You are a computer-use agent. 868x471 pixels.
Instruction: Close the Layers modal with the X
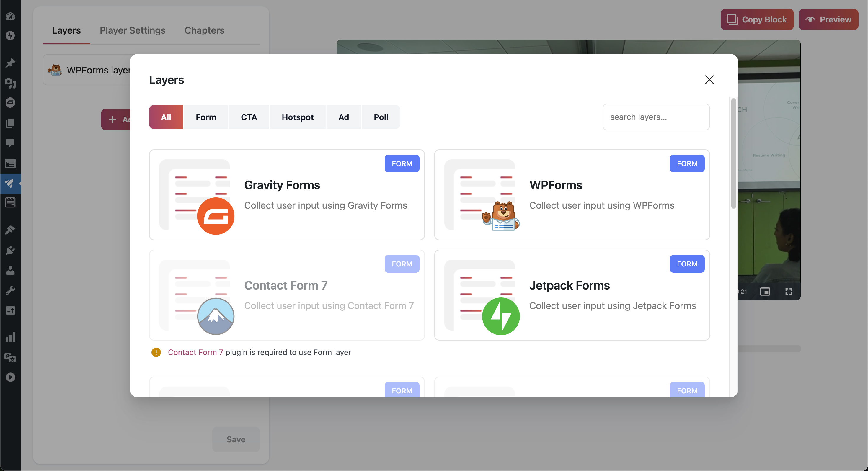coord(709,80)
